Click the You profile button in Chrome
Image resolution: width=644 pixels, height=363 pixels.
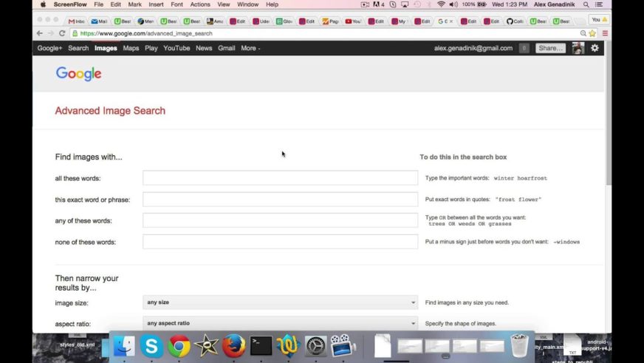599,20
